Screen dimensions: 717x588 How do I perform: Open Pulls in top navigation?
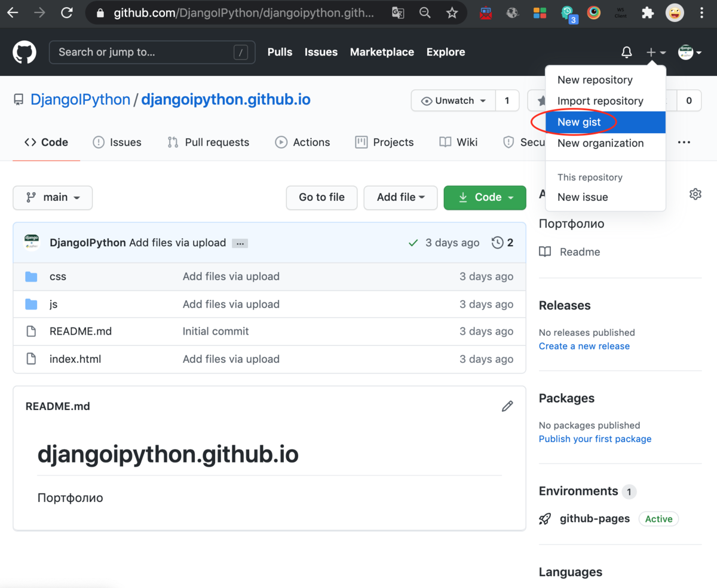tap(280, 53)
